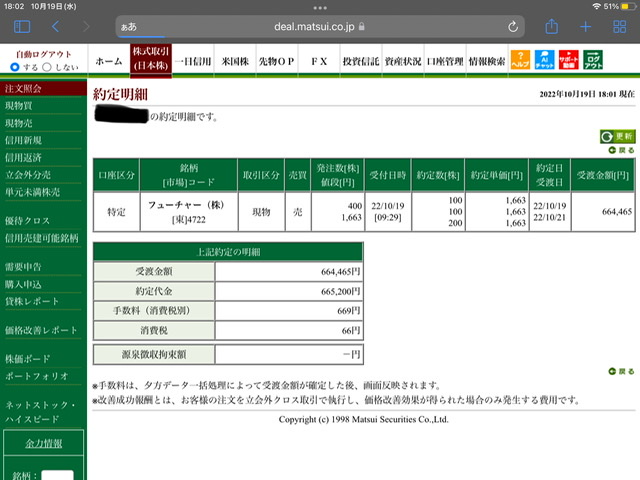Open the 資産状況 tab

click(403, 61)
